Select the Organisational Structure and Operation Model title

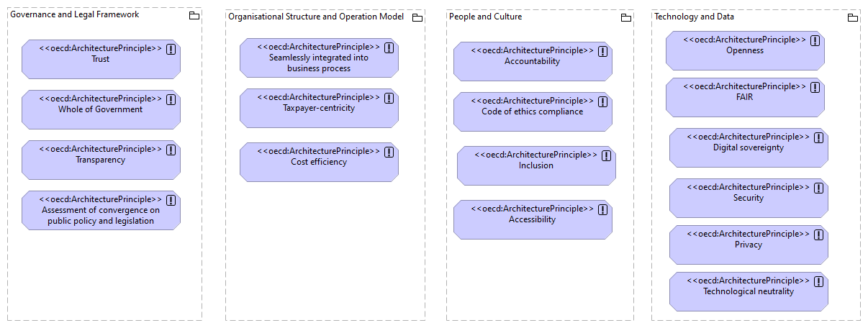click(x=316, y=17)
